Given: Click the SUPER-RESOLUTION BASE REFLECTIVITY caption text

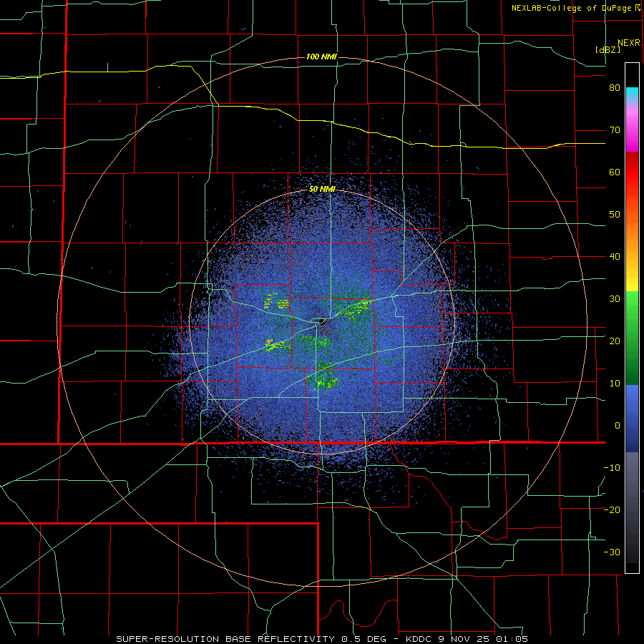Looking at the screenshot, I should click(225, 639).
